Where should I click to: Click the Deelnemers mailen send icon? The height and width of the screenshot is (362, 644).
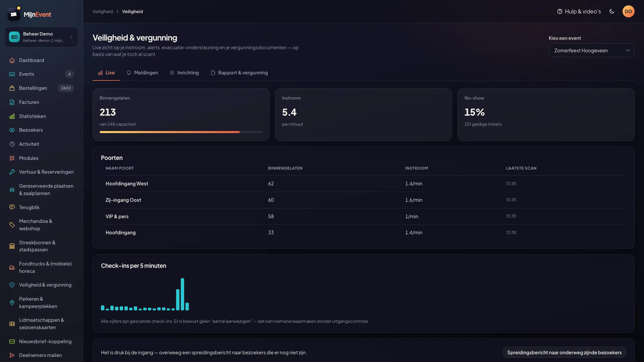(x=12, y=355)
